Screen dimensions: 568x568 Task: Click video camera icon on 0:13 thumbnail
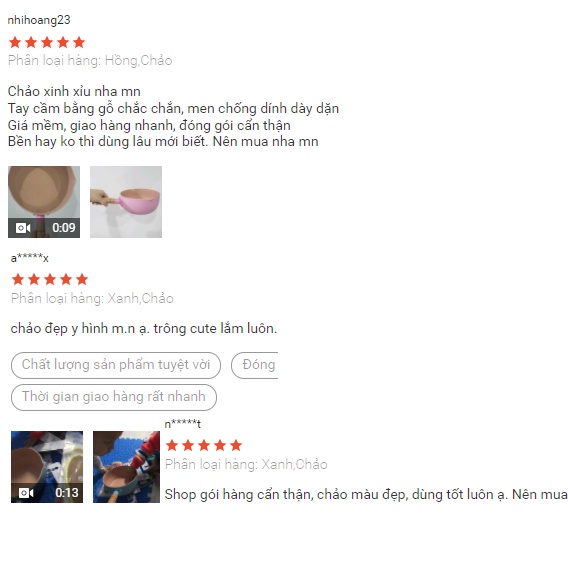click(26, 493)
